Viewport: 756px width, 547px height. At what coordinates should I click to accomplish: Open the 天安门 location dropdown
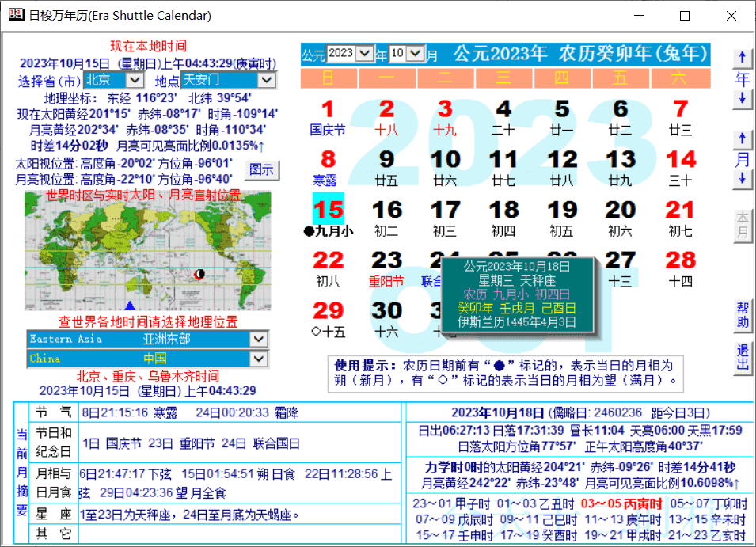pyautogui.click(x=267, y=80)
